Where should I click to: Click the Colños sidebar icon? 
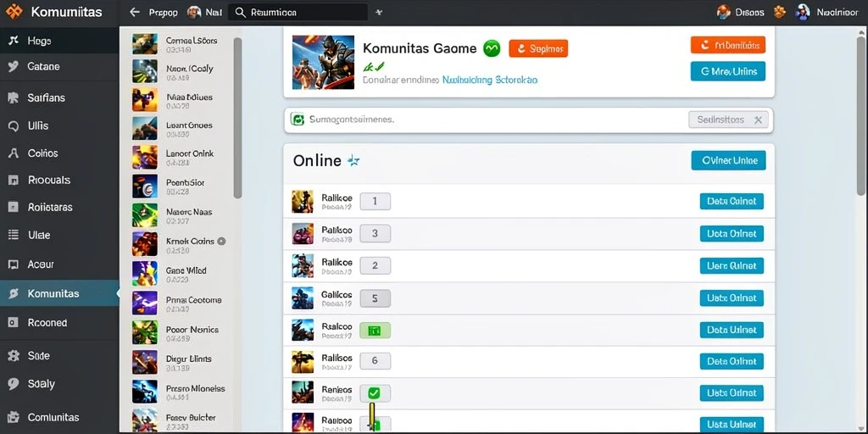[x=14, y=153]
